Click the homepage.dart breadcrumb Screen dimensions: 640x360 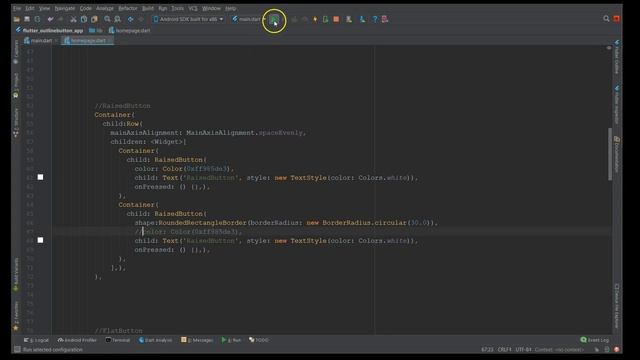(130, 30)
